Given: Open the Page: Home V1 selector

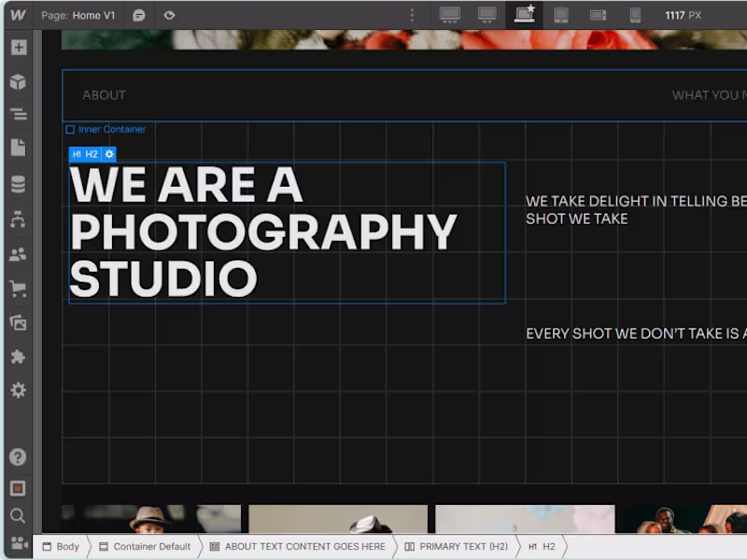Looking at the screenshot, I should [x=78, y=15].
